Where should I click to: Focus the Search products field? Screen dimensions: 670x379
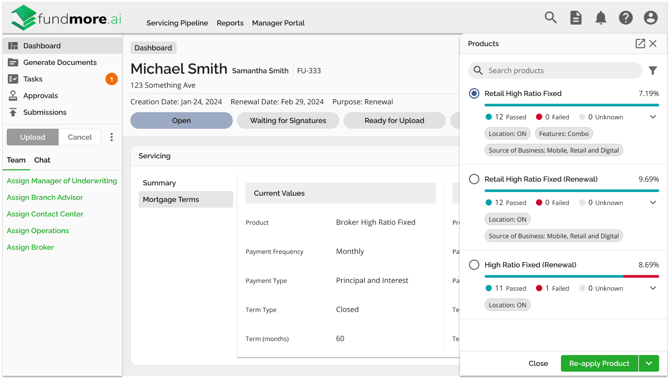(555, 71)
